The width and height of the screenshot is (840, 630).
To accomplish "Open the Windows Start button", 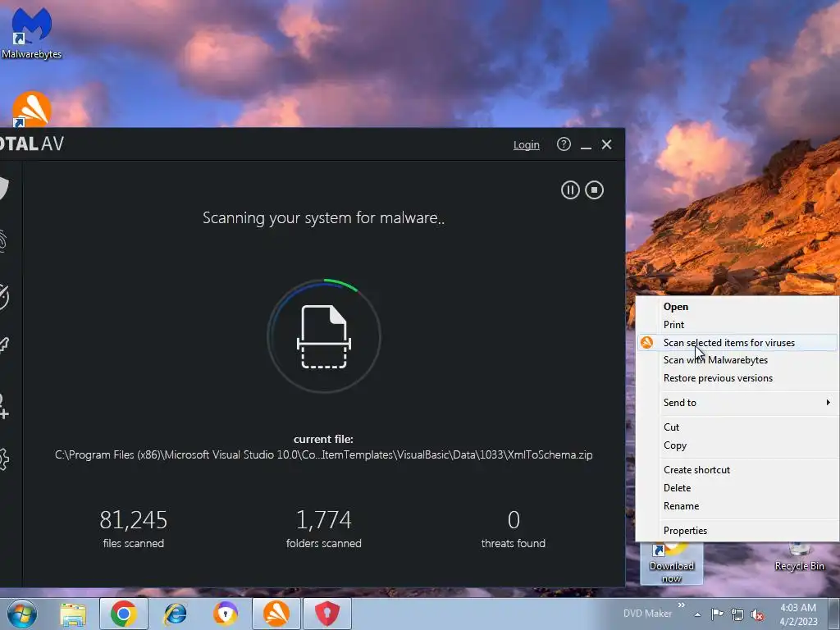I will click(21, 614).
